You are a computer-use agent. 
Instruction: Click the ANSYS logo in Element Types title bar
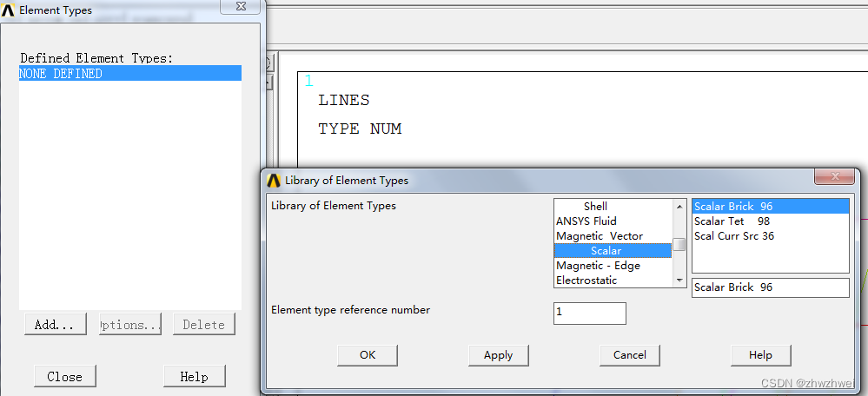pyautogui.click(x=10, y=10)
